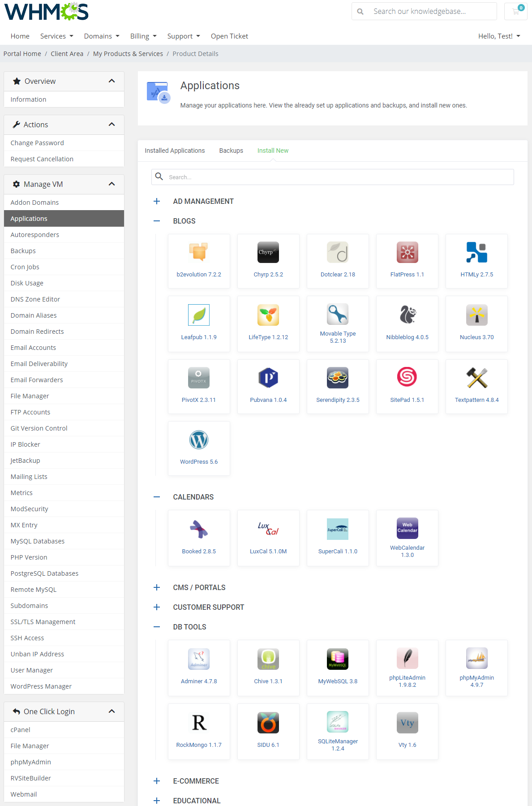Switch to the Backups tab
Screen dimensions: 532x806
click(231, 151)
